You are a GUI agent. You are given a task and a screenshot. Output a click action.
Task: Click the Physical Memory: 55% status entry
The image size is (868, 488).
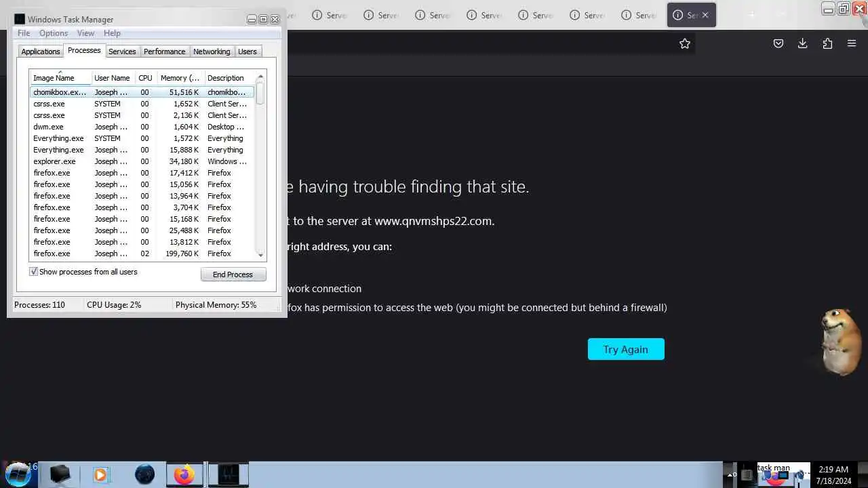[216, 305]
